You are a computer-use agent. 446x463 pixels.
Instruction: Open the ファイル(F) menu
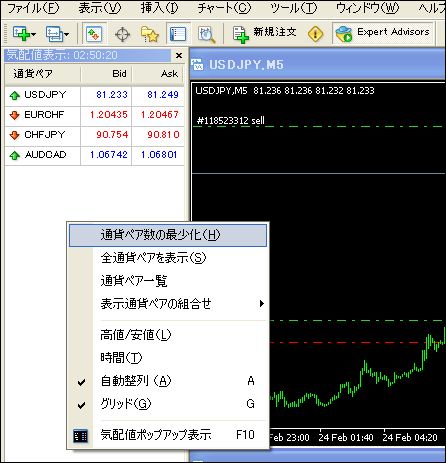33,8
